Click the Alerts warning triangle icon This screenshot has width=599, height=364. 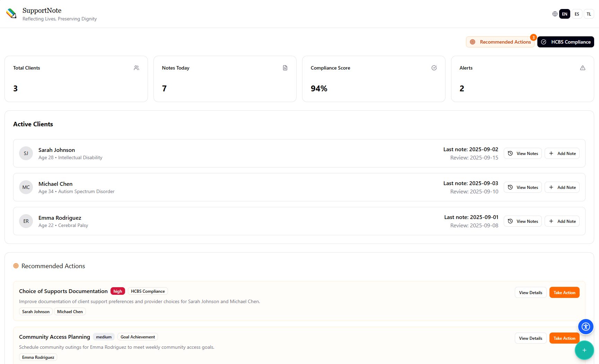click(583, 68)
